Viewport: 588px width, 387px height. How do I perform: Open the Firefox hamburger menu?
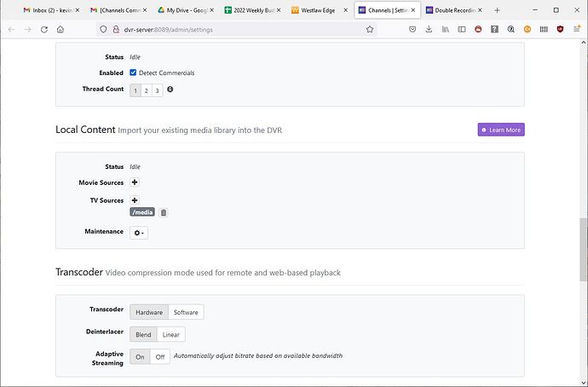[577, 28]
